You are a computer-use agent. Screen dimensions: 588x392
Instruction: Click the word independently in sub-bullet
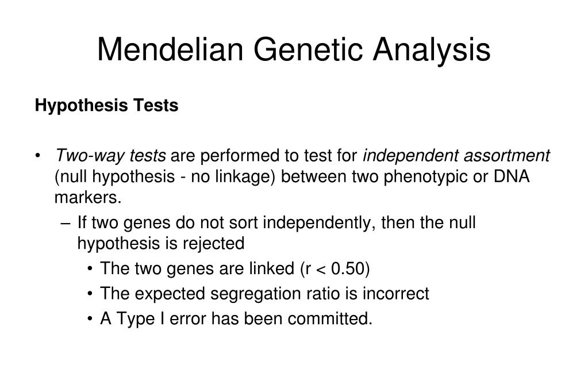[x=319, y=223]
